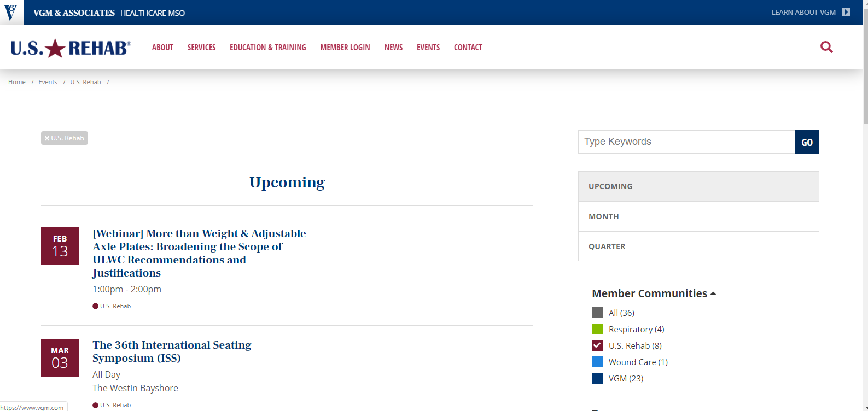Viewport: 868px width, 411px height.
Task: Open the Services menu
Action: (x=201, y=48)
